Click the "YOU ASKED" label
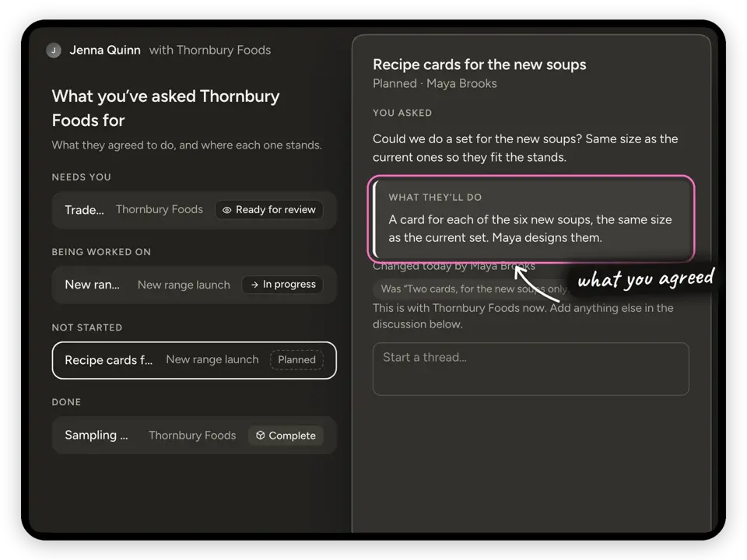Screen dimensions: 747x560 402,113
